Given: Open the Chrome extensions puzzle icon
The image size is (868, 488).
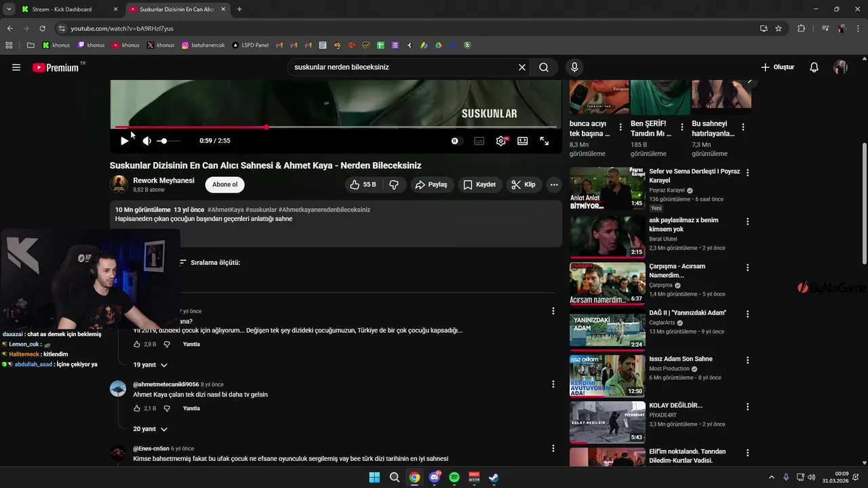Looking at the screenshot, I should coord(802,28).
